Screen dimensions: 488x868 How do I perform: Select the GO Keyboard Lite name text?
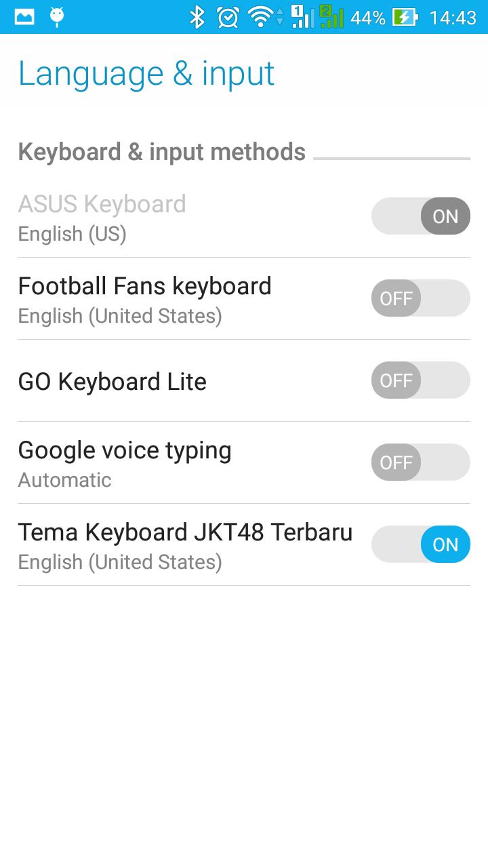click(112, 382)
